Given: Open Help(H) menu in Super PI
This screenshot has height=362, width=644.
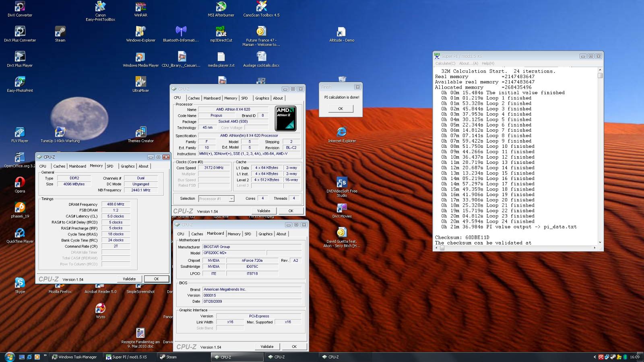Looking at the screenshot, I should [x=488, y=63].
